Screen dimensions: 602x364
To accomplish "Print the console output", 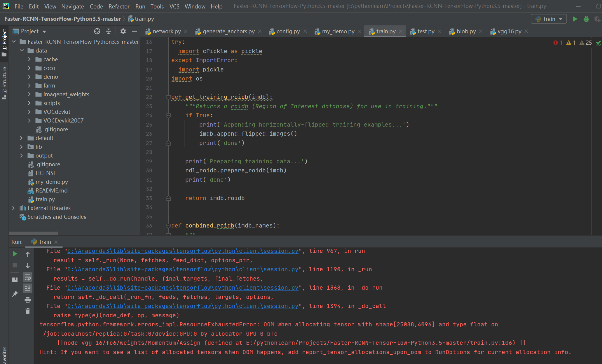I will [x=28, y=300].
